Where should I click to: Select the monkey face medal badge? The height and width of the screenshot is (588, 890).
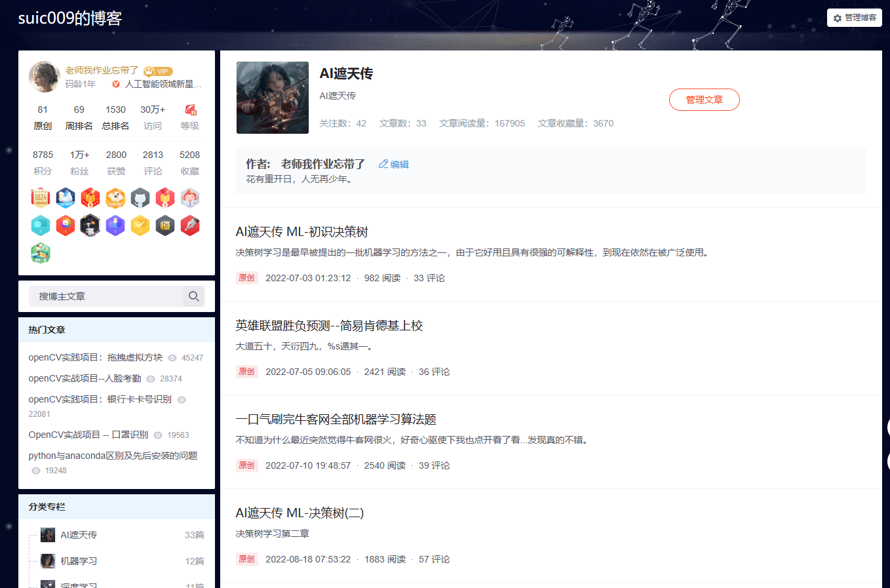pyautogui.click(x=190, y=197)
